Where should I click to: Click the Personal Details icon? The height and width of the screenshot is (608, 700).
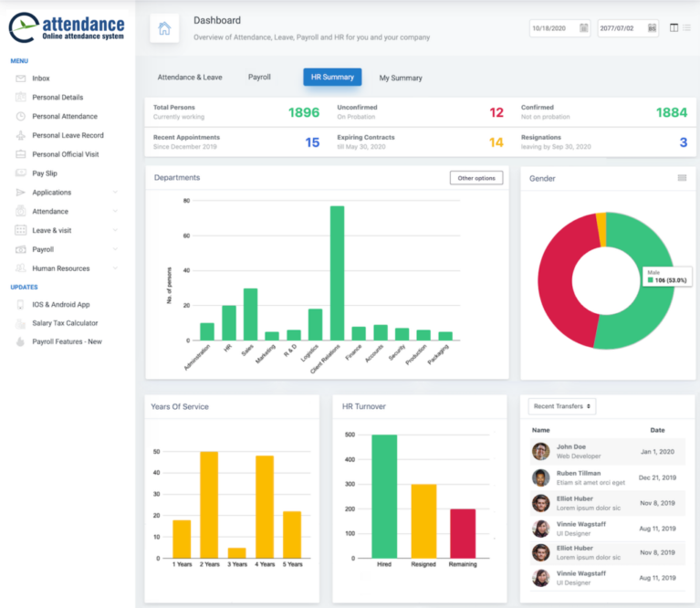[x=21, y=98]
